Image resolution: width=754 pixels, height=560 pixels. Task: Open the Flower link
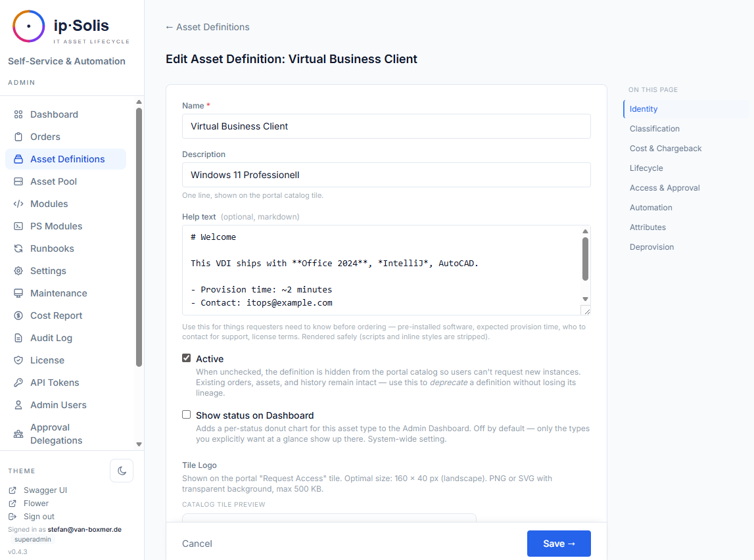(36, 503)
